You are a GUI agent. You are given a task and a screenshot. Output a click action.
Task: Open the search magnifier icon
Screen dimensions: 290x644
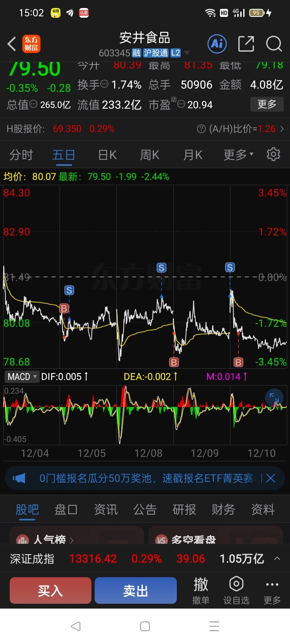click(x=274, y=43)
